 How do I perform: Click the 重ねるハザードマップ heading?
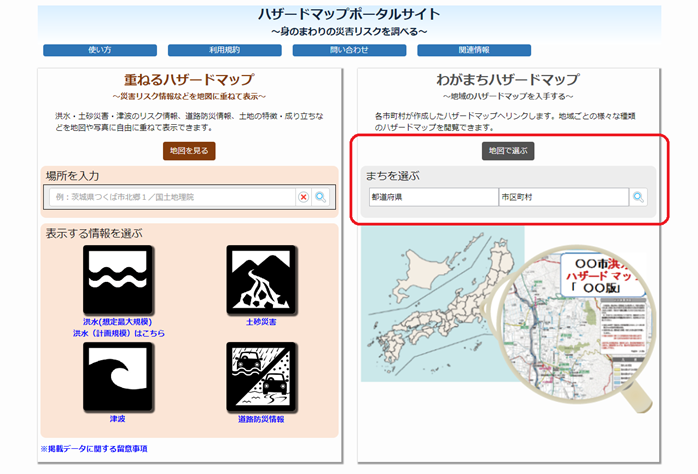189,79
